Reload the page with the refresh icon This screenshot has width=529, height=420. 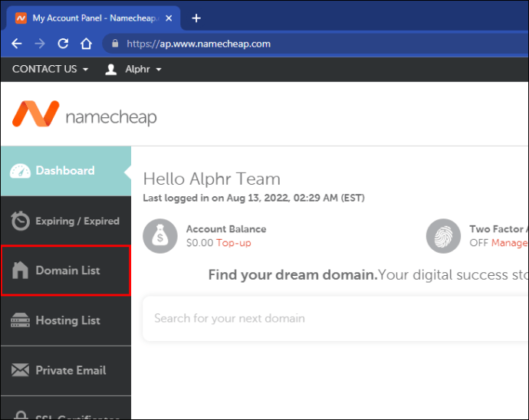point(63,44)
